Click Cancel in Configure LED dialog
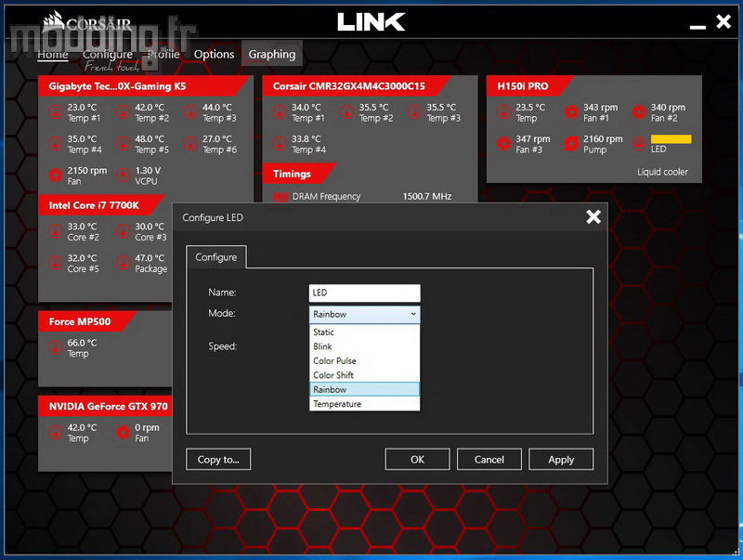 click(x=489, y=460)
